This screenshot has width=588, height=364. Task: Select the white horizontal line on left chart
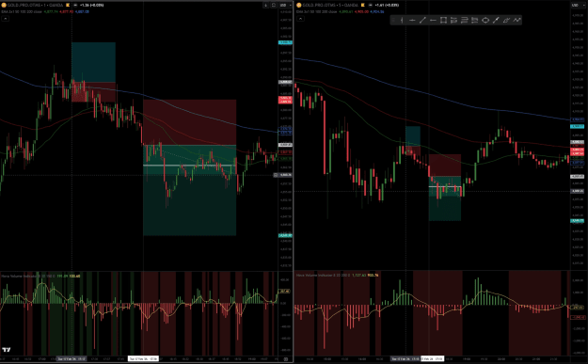click(x=189, y=166)
